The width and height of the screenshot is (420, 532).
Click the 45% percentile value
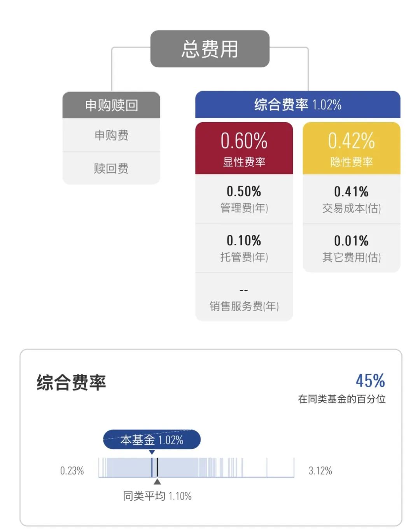pos(370,381)
